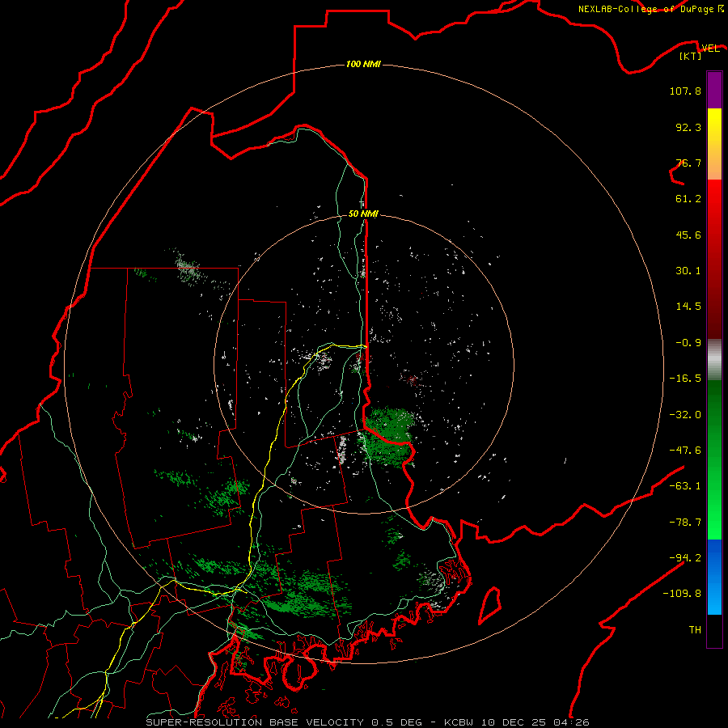Viewport: 728px width, 728px height.
Task: Pick the gray near-zero colorbar segment
Action: (x=714, y=359)
